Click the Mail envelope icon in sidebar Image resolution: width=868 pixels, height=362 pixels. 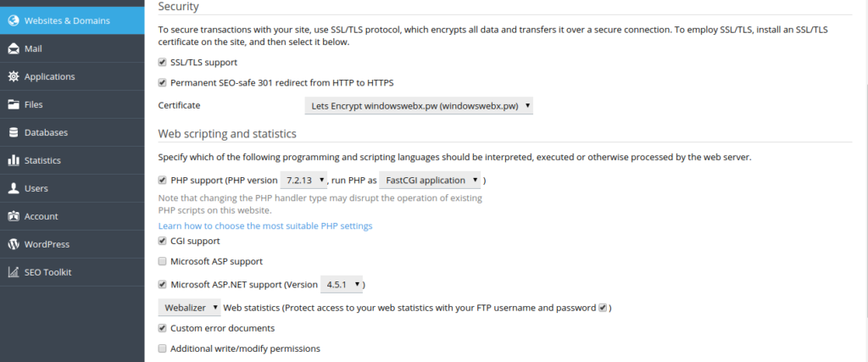point(14,49)
